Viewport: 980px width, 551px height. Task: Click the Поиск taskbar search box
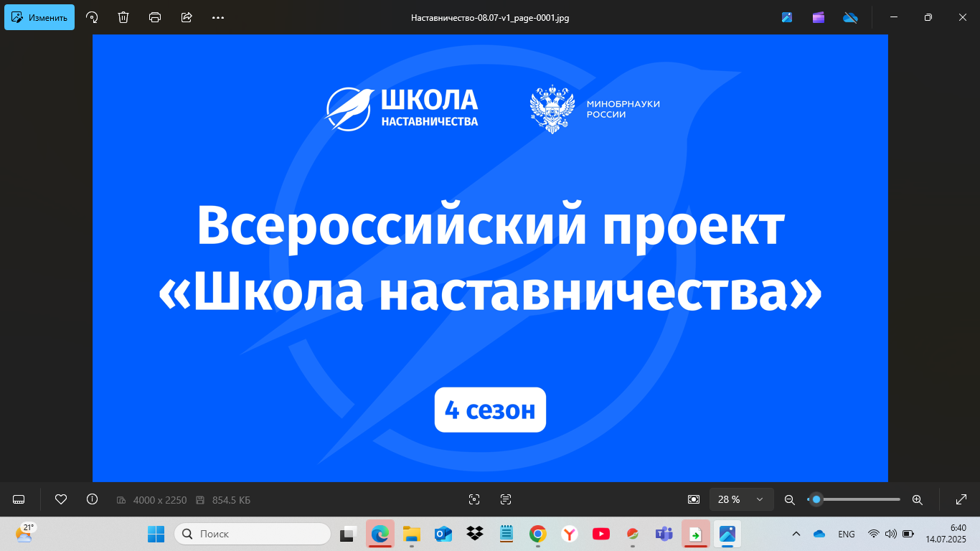pyautogui.click(x=253, y=534)
